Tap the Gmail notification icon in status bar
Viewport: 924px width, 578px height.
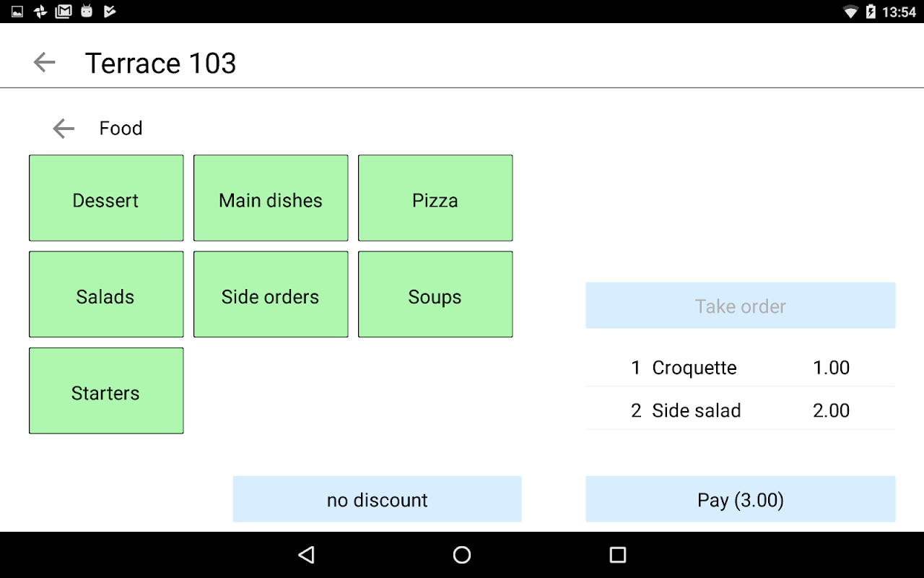[64, 12]
